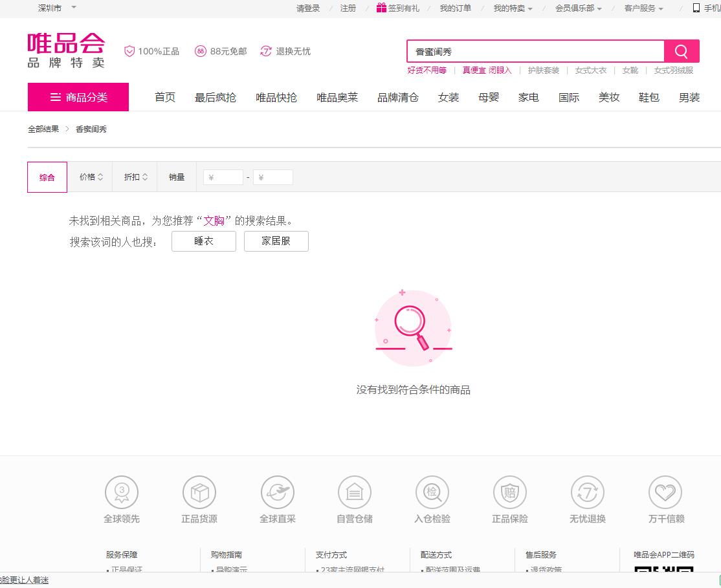Select the 销量 sort tab
The width and height of the screenshot is (721, 588).
[x=177, y=177]
